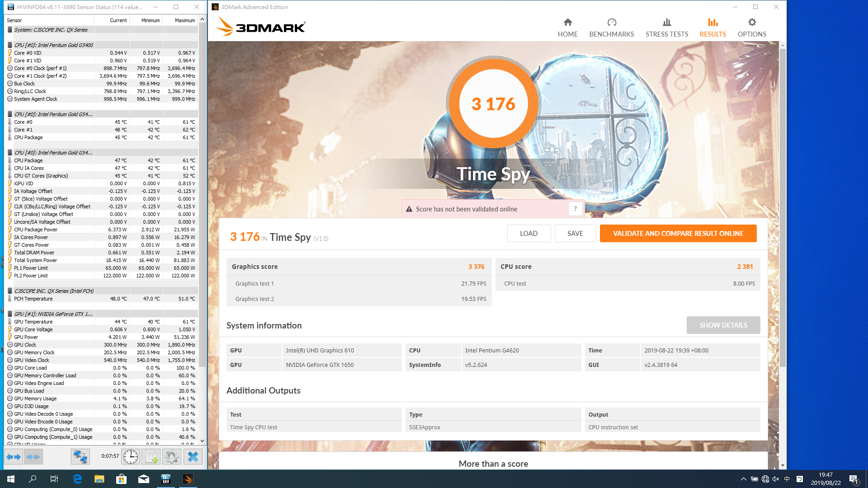Screen dimensions: 868x488
Task: Close sensor window with blue X icon
Action: click(193, 457)
